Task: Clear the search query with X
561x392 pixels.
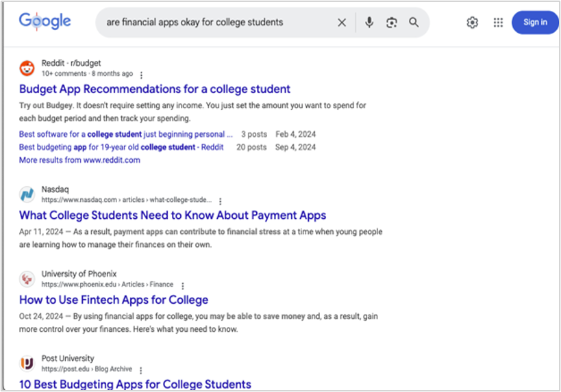Action: click(342, 23)
